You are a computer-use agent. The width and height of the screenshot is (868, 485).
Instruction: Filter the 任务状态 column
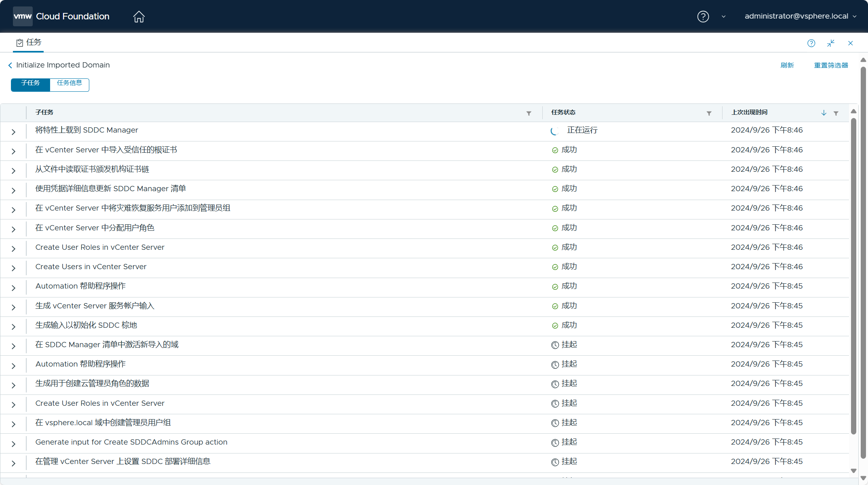click(709, 113)
